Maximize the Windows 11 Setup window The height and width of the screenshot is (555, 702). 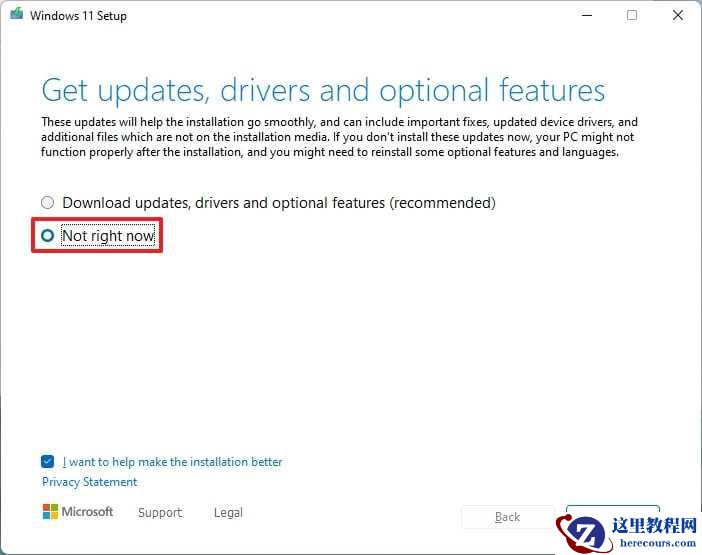(632, 15)
